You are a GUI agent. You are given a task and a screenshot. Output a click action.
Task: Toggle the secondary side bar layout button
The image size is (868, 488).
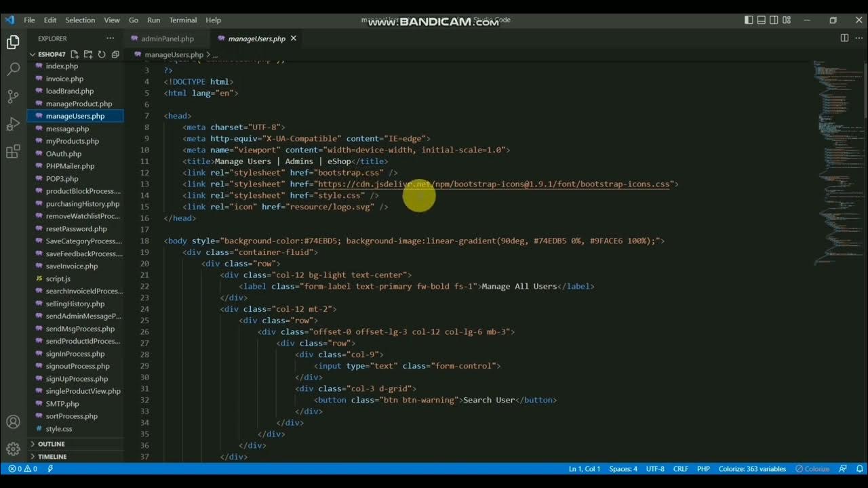(774, 20)
